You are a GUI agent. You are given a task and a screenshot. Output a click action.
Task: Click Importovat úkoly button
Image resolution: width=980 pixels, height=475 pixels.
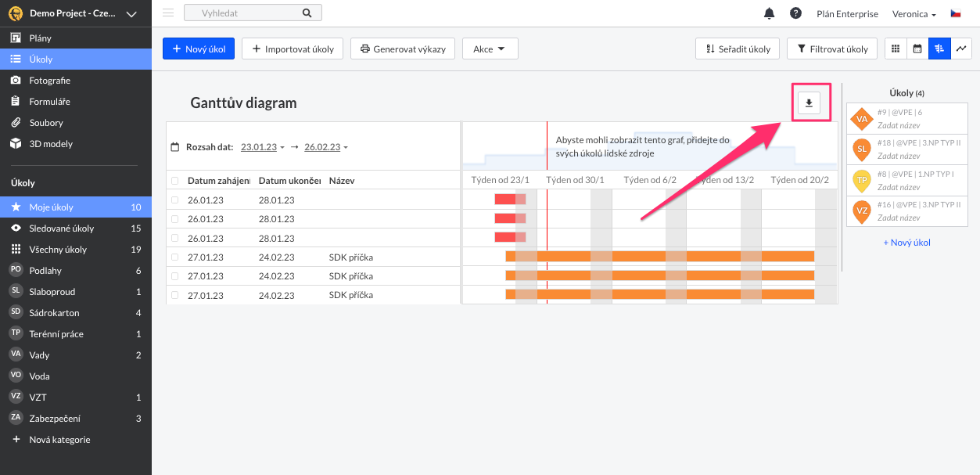click(x=293, y=49)
